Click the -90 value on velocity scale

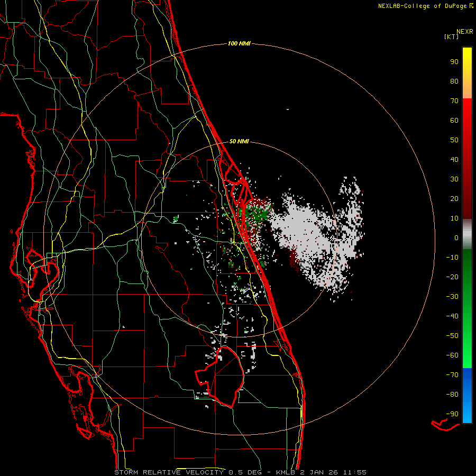pos(452,414)
